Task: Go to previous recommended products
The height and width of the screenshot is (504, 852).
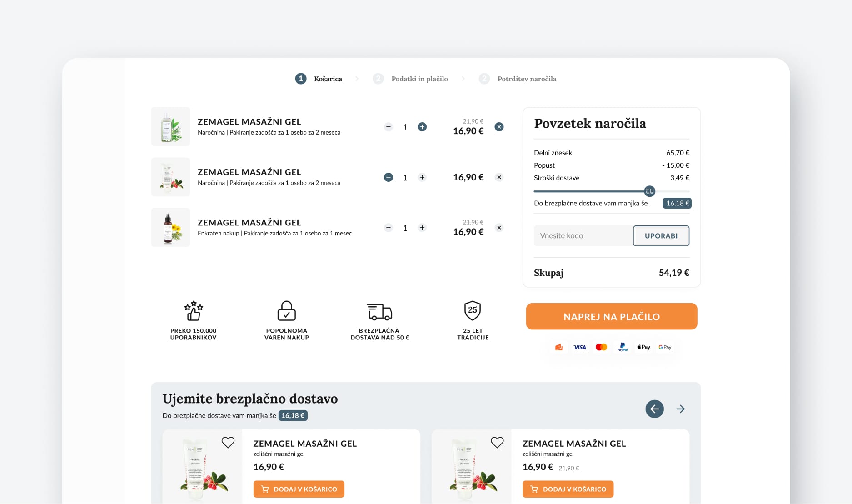Action: (654, 409)
